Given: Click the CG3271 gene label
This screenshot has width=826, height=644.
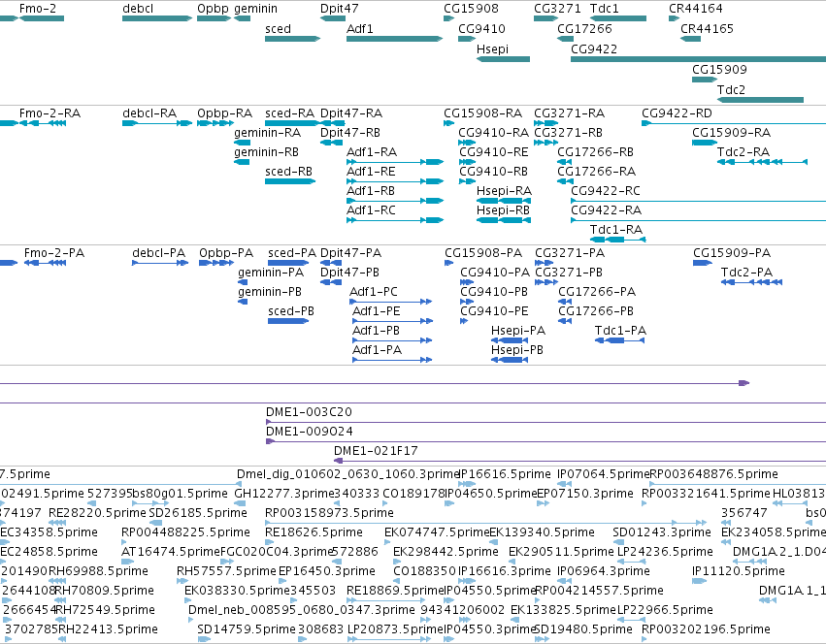Looking at the screenshot, I should coord(557,9).
